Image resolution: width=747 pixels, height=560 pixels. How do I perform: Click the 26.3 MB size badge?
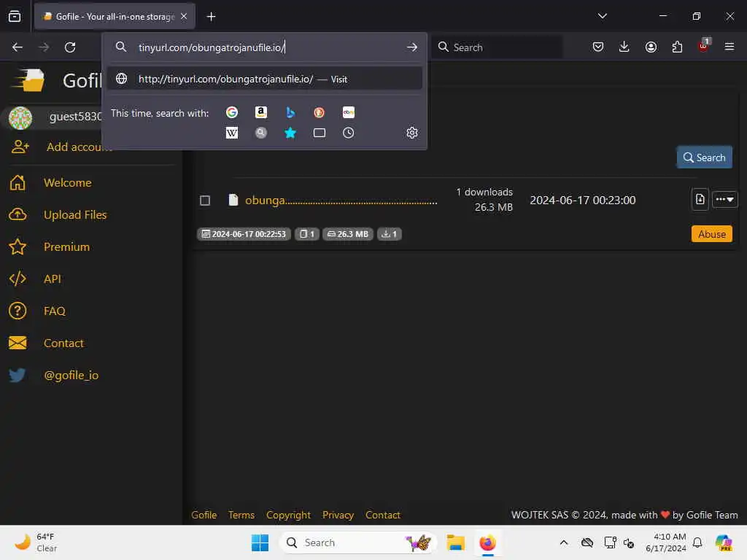tap(348, 234)
